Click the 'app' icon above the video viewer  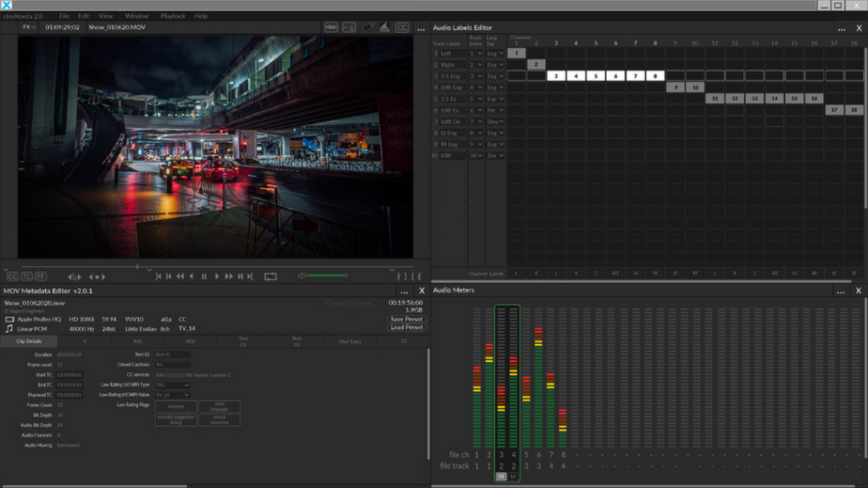click(x=331, y=27)
